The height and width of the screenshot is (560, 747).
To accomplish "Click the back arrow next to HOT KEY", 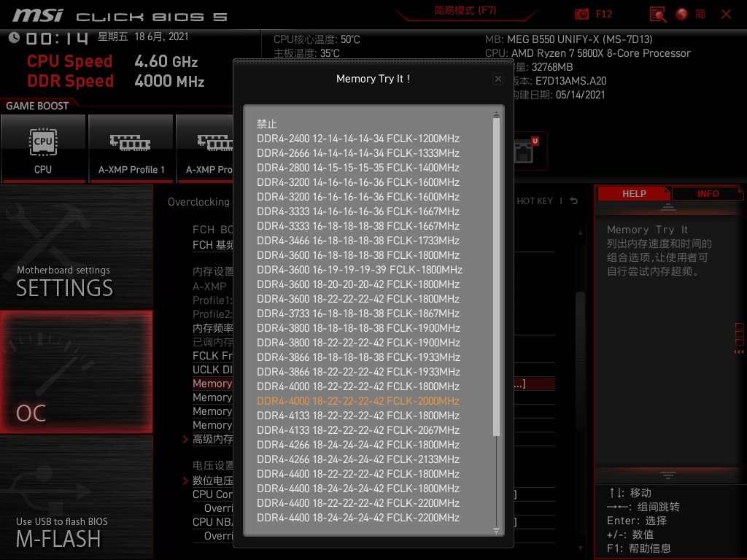I will 573,201.
